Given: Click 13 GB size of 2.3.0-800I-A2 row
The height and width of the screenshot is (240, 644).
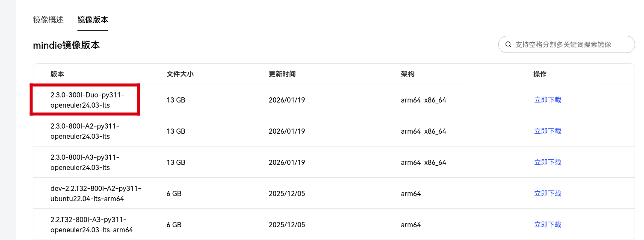Looking at the screenshot, I should tap(176, 131).
